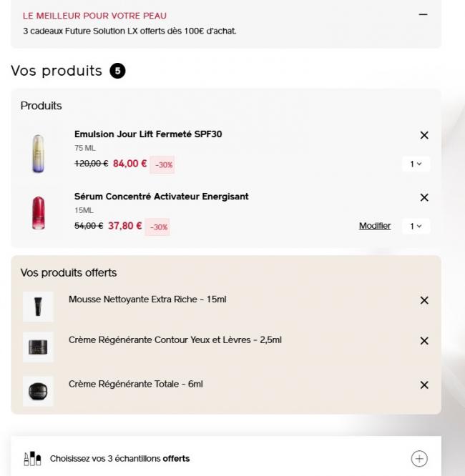Open quantity dropdown for Emulsion Jour Lift
Image resolution: width=465 pixels, height=476 pixels.
[416, 164]
